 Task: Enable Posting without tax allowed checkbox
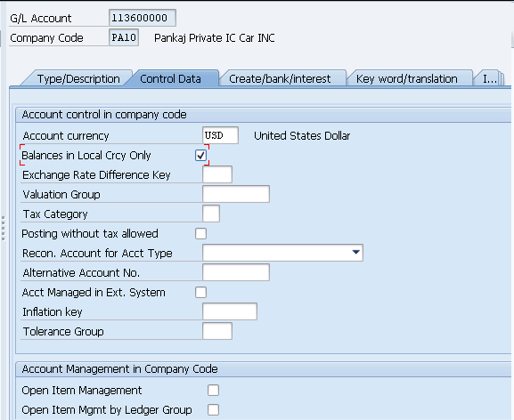[200, 234]
